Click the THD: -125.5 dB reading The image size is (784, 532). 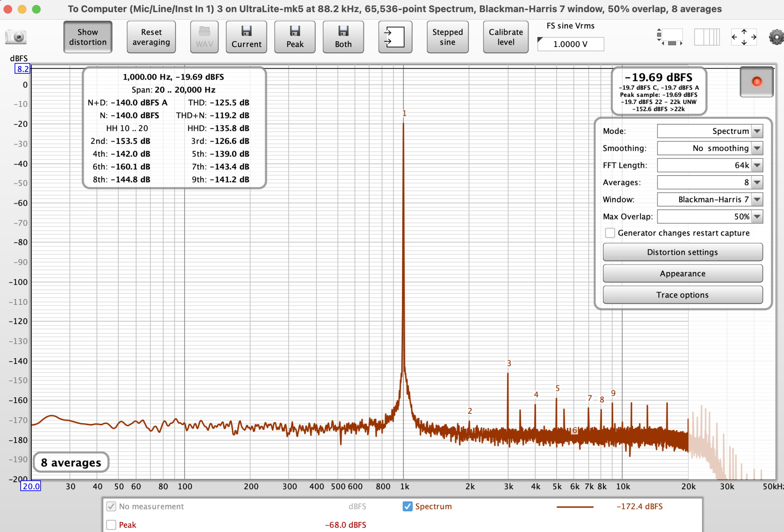coord(219,102)
